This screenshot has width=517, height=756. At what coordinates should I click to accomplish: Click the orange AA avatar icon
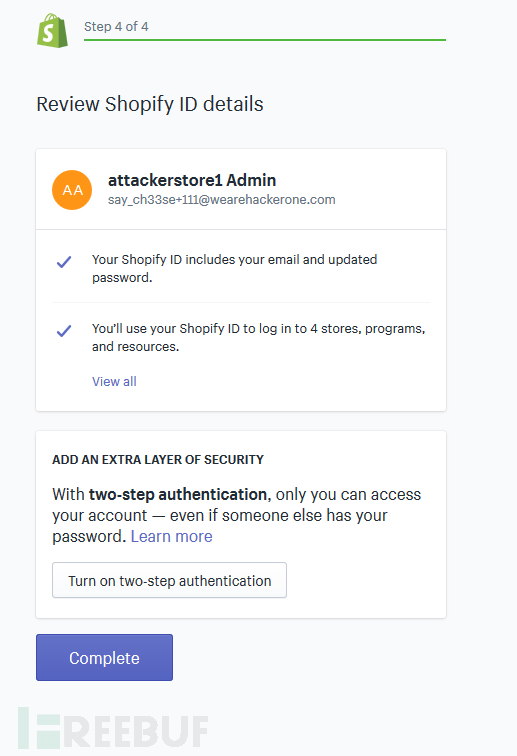[x=72, y=190]
